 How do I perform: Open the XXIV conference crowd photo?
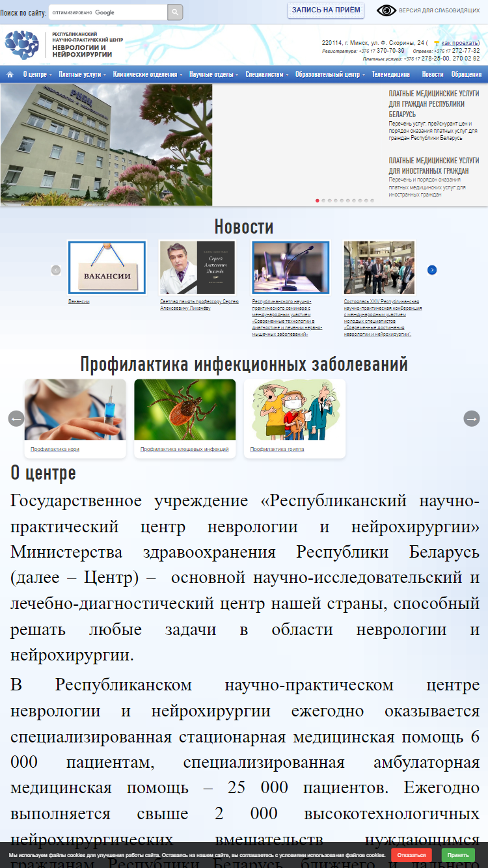379,267
